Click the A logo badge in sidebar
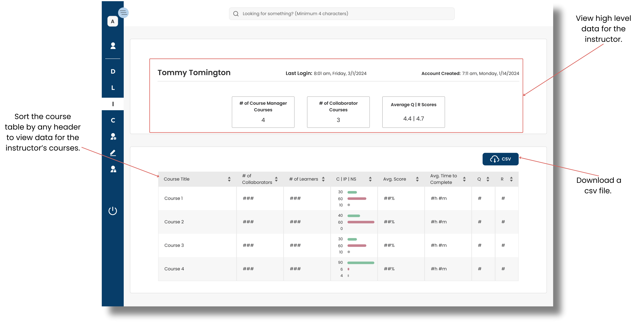Viewport: 644px width, 324px height. pyautogui.click(x=112, y=21)
